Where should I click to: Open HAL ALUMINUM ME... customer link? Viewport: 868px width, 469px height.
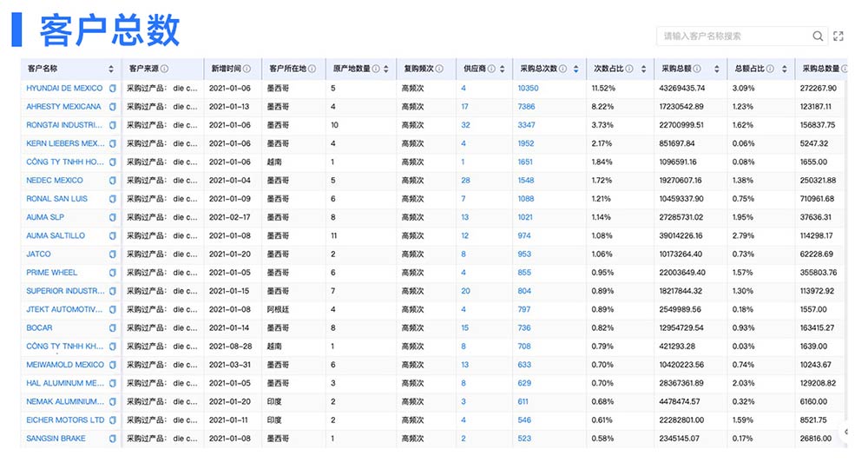coord(65,383)
